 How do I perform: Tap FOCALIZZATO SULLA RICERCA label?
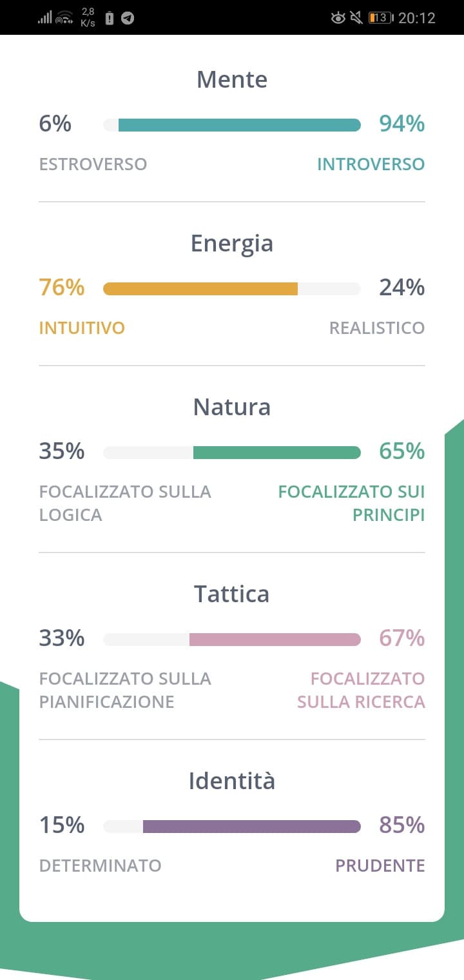pyautogui.click(x=361, y=690)
